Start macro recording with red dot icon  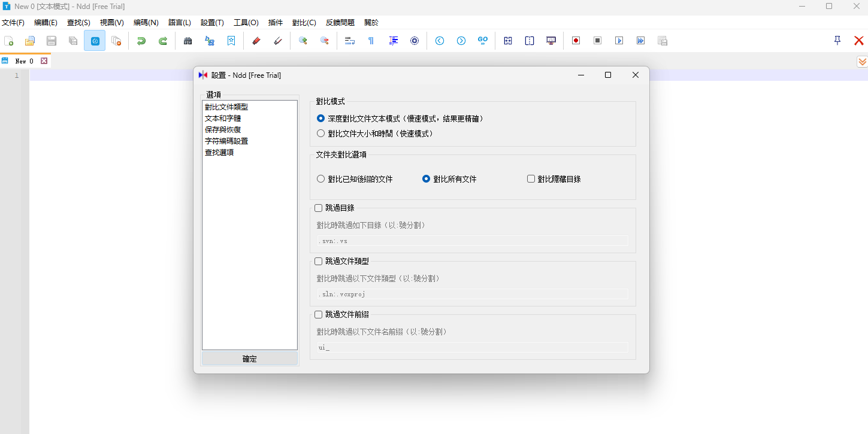(x=576, y=41)
